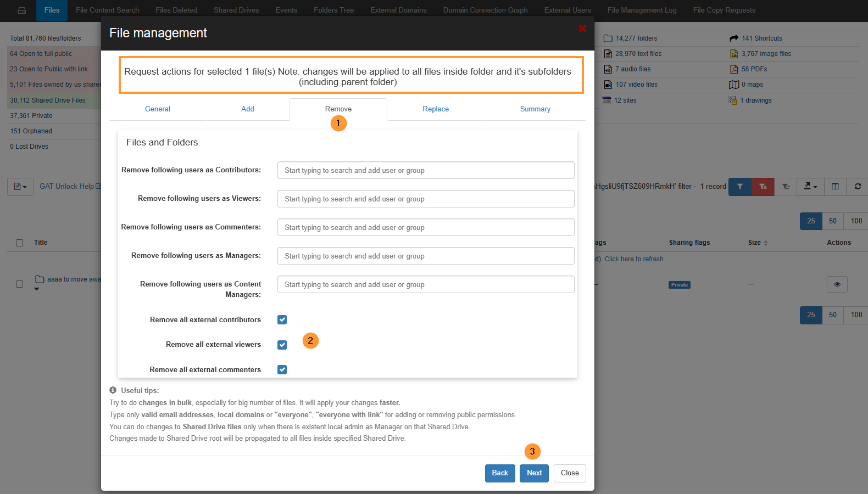
Task: Click the 58 PDFs icon
Action: (x=734, y=69)
